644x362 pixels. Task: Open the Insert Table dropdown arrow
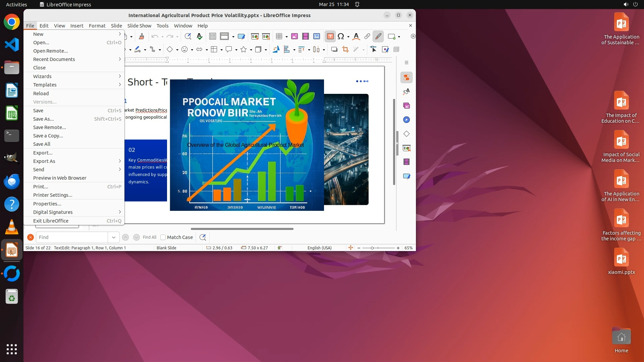pos(286,37)
